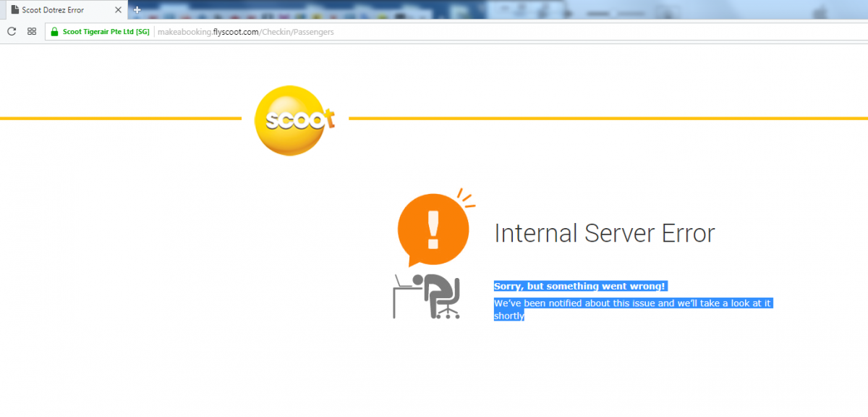Click the /Checkin/Passengers path in the URL
This screenshot has height=417, width=868.
[x=297, y=32]
